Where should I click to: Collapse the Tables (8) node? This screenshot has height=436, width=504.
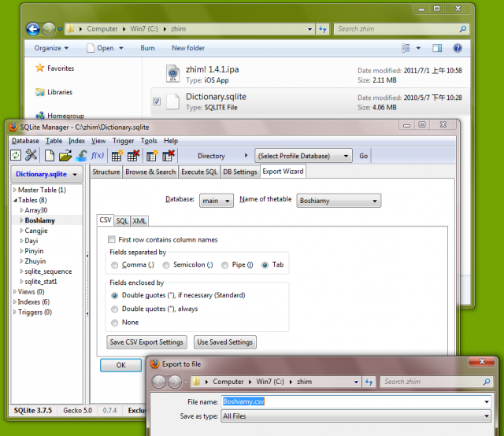coord(15,200)
